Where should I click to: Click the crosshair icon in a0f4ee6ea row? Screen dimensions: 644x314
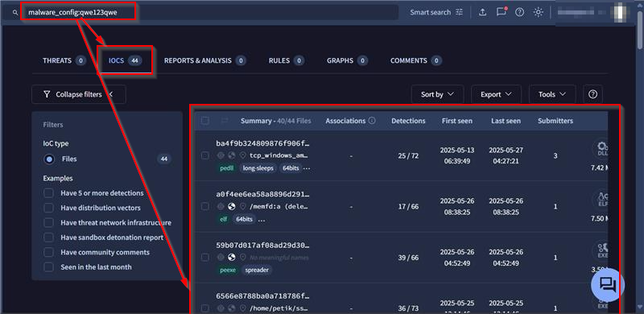(x=221, y=206)
